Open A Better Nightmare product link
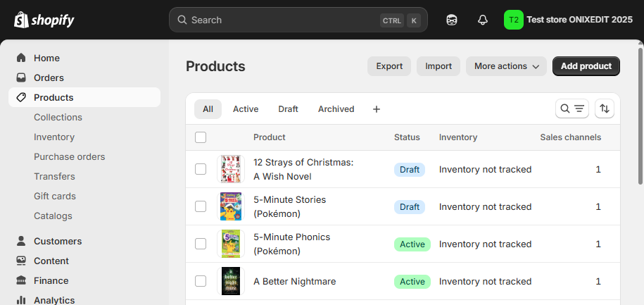The width and height of the screenshot is (644, 305). 294,282
